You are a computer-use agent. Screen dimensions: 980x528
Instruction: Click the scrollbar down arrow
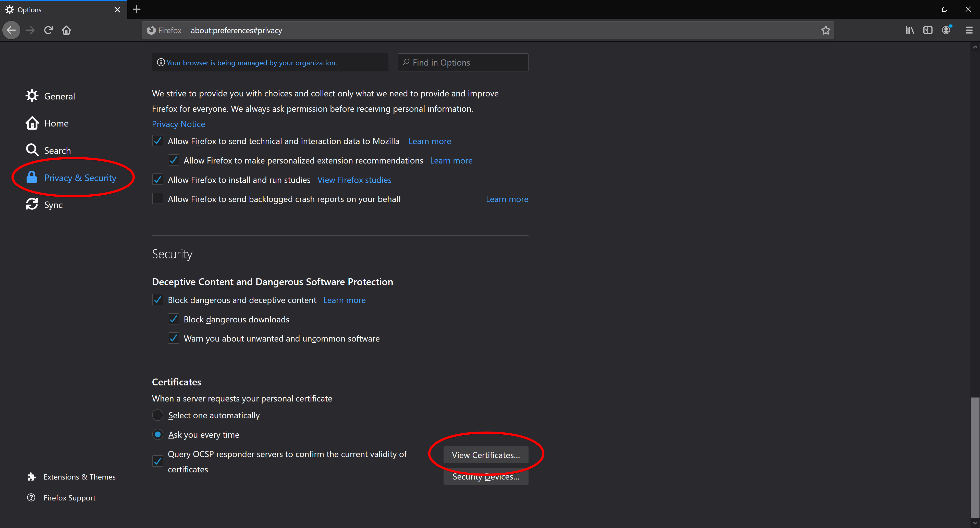click(x=975, y=523)
